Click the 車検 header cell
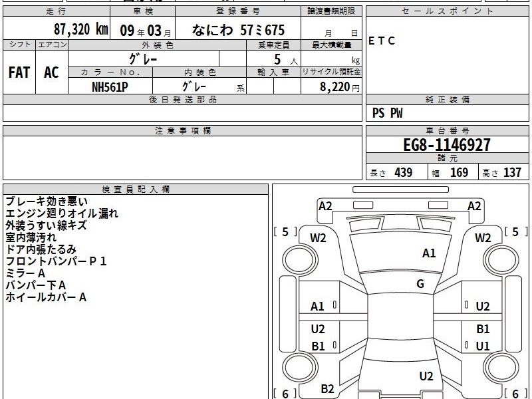 (x=143, y=11)
